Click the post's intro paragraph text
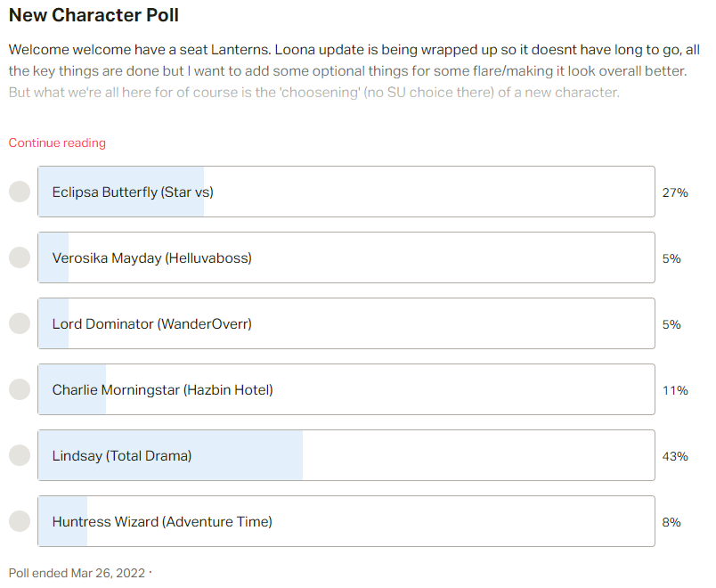Image resolution: width=716 pixels, height=588 pixels. pyautogui.click(x=354, y=70)
